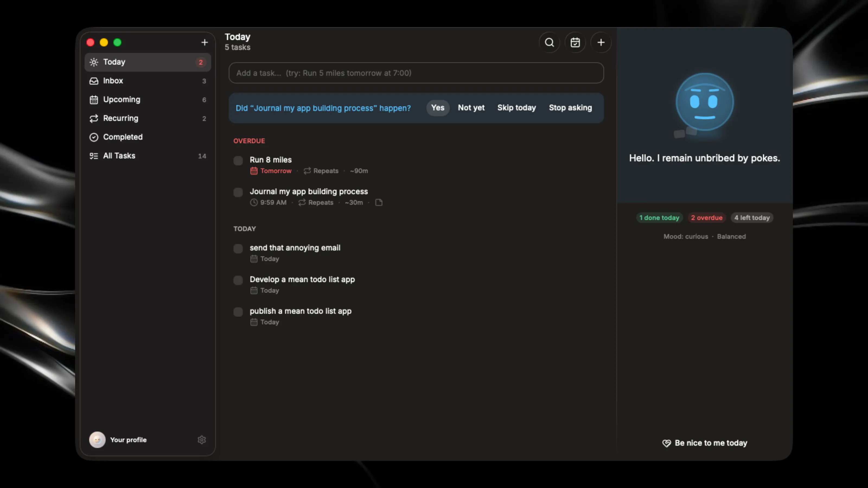Check off Journal my app building process
The width and height of the screenshot is (868, 488).
point(238,192)
